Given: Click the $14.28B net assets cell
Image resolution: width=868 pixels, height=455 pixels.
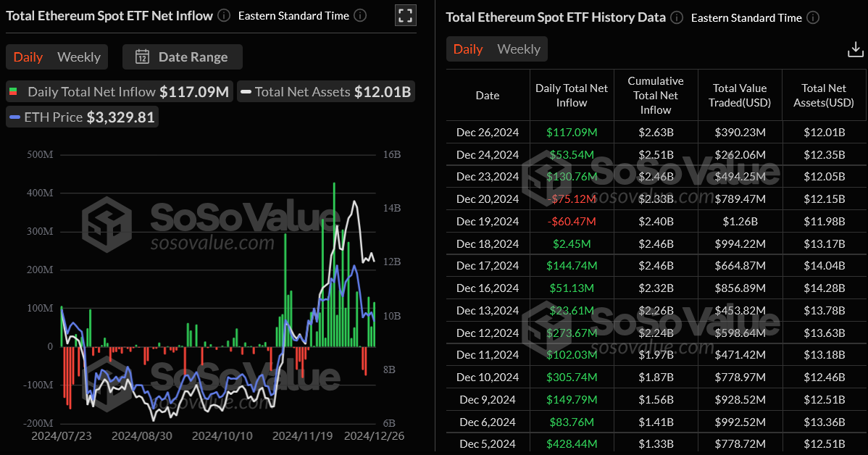Looking at the screenshot, I should tap(825, 288).
